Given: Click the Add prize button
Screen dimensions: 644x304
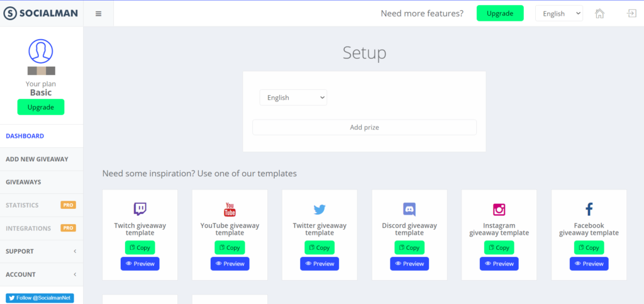Looking at the screenshot, I should point(364,127).
